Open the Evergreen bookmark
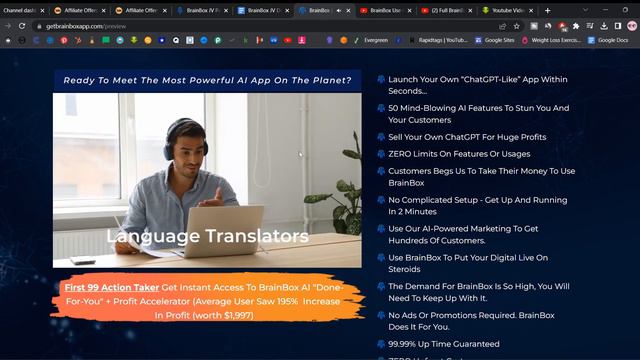 [371, 40]
